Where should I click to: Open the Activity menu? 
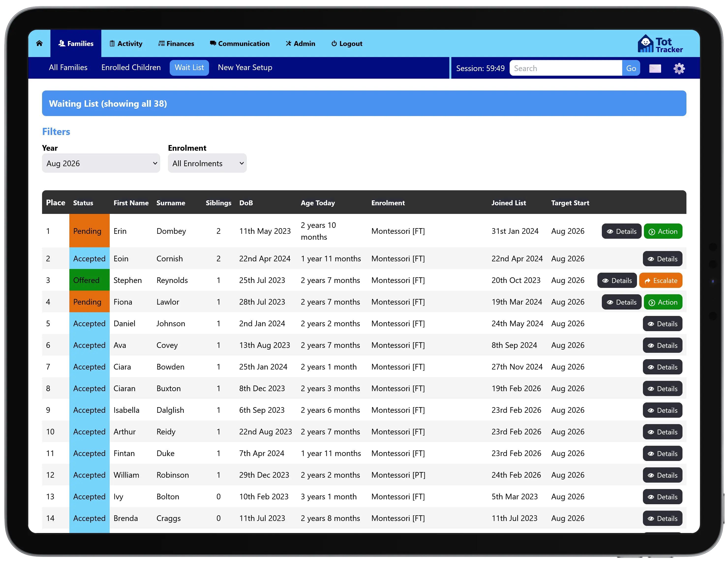pyautogui.click(x=126, y=44)
